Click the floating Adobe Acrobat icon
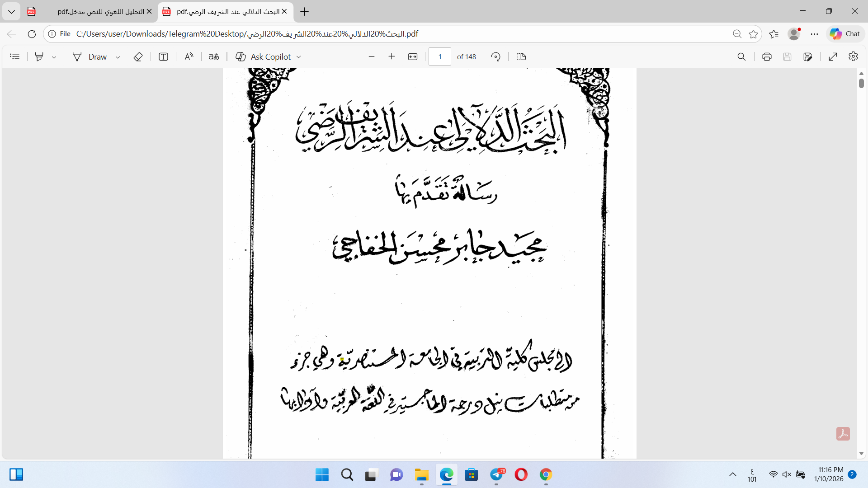The height and width of the screenshot is (488, 868). tap(843, 434)
